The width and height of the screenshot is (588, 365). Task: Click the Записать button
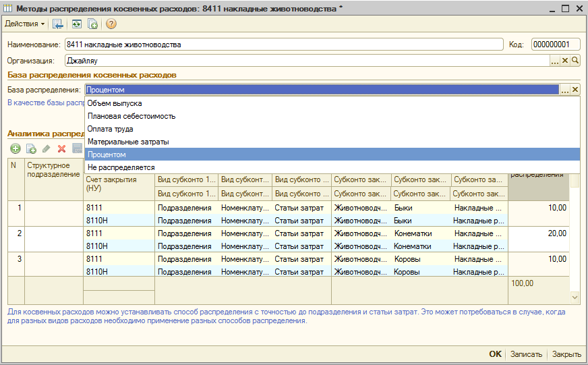coord(526,354)
